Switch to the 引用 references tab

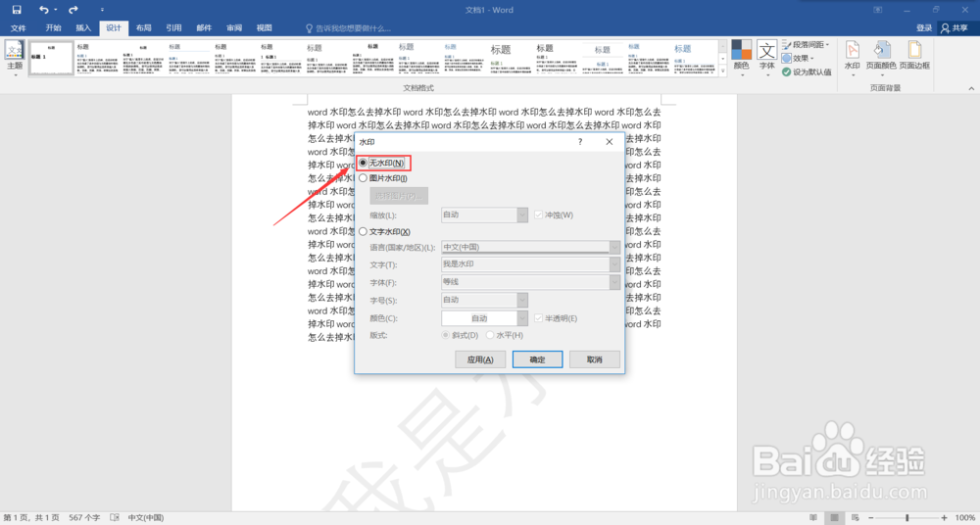coord(173,28)
